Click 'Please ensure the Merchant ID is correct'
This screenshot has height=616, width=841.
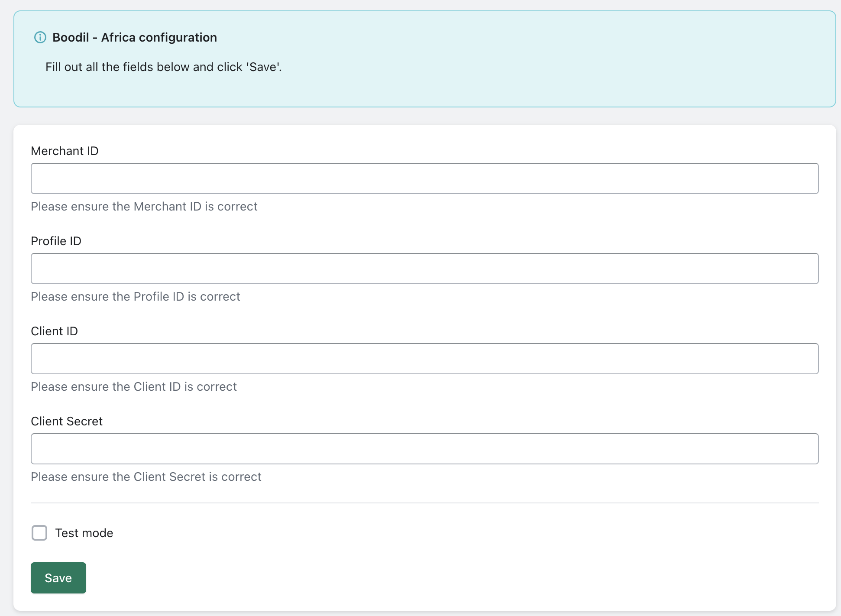point(144,206)
